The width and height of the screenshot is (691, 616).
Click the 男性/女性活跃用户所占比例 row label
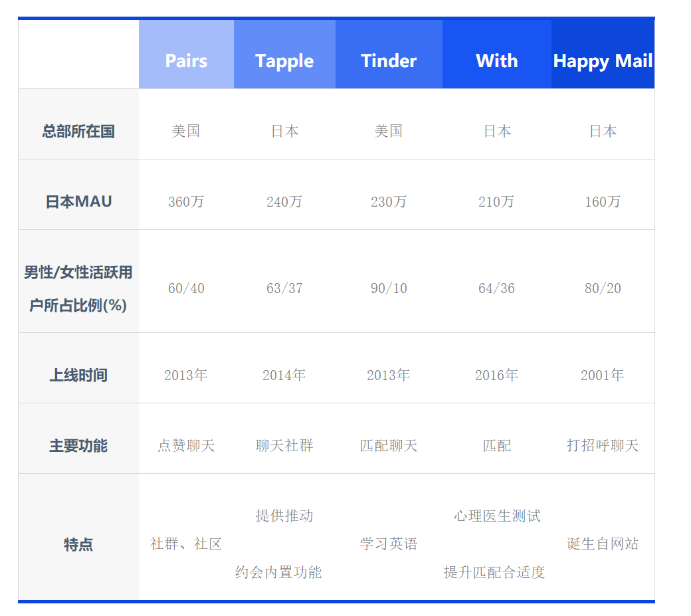[78, 288]
